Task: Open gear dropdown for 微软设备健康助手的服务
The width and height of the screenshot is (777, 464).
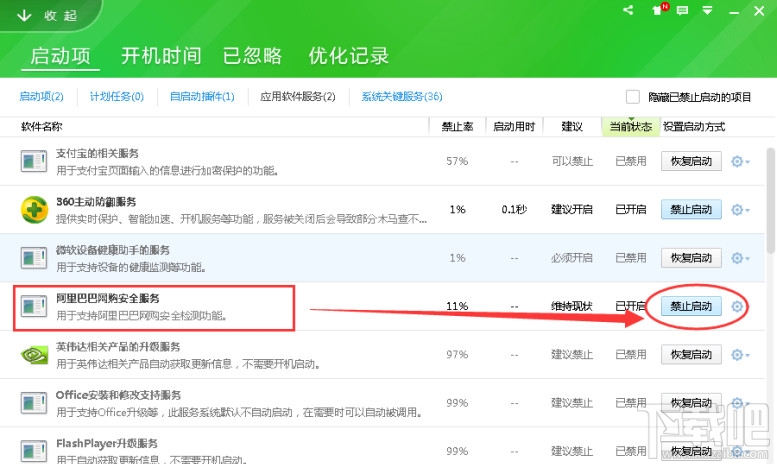Action: point(740,258)
